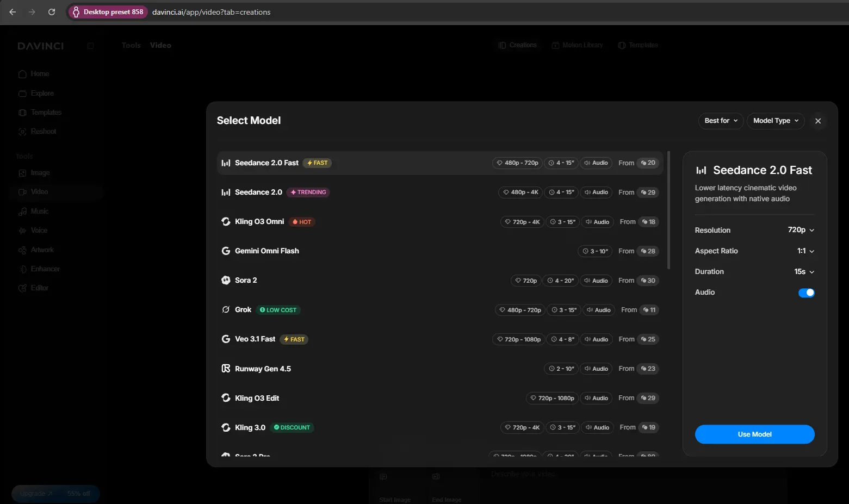Click the browser back arrow
Viewport: 849px width, 504px height.
pos(13,12)
